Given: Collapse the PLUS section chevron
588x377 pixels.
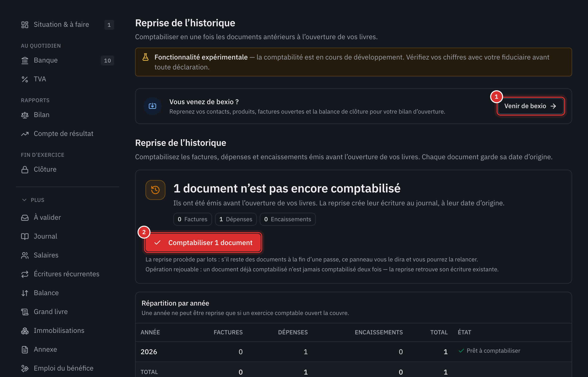Looking at the screenshot, I should 24,200.
